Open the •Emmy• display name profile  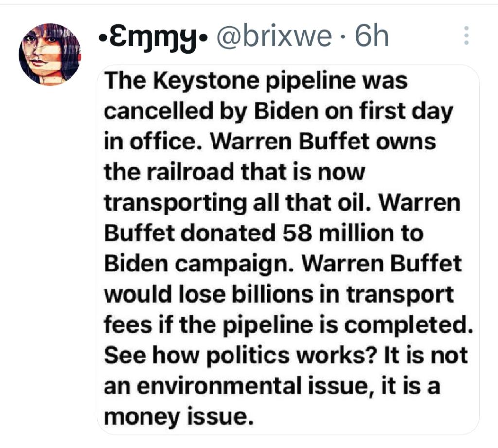tap(153, 36)
